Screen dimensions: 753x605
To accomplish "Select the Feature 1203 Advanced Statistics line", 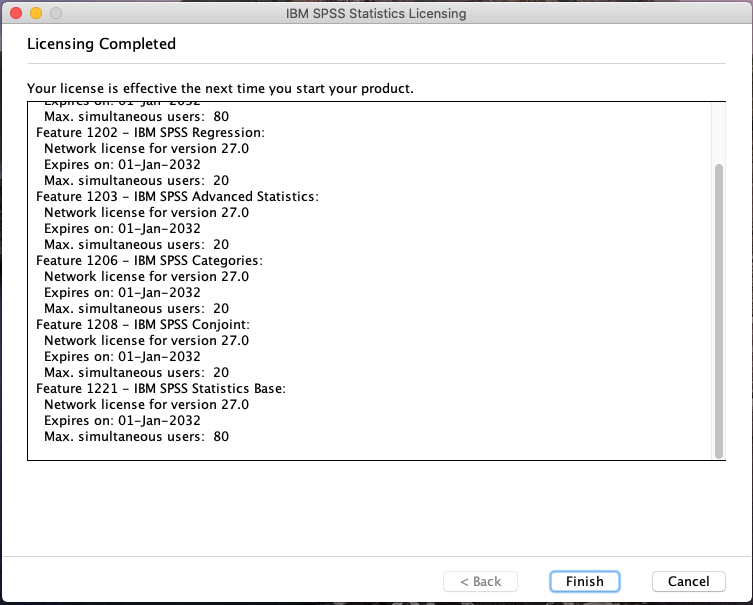I will pyautogui.click(x=177, y=196).
